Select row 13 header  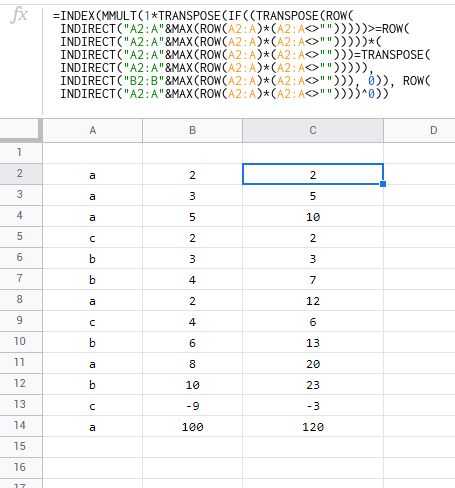click(21, 405)
